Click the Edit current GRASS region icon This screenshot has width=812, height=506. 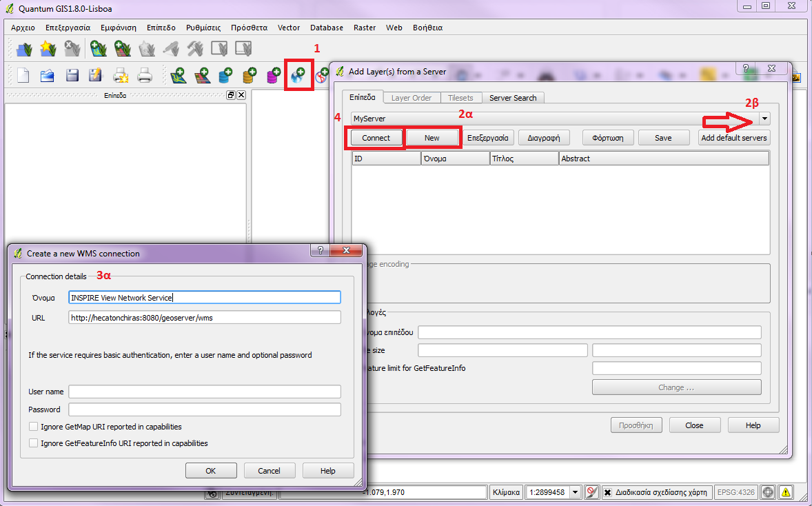coord(243,49)
